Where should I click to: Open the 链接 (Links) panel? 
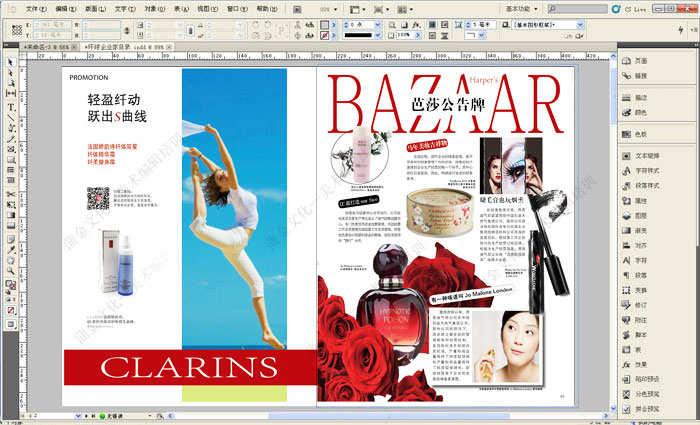tap(635, 76)
